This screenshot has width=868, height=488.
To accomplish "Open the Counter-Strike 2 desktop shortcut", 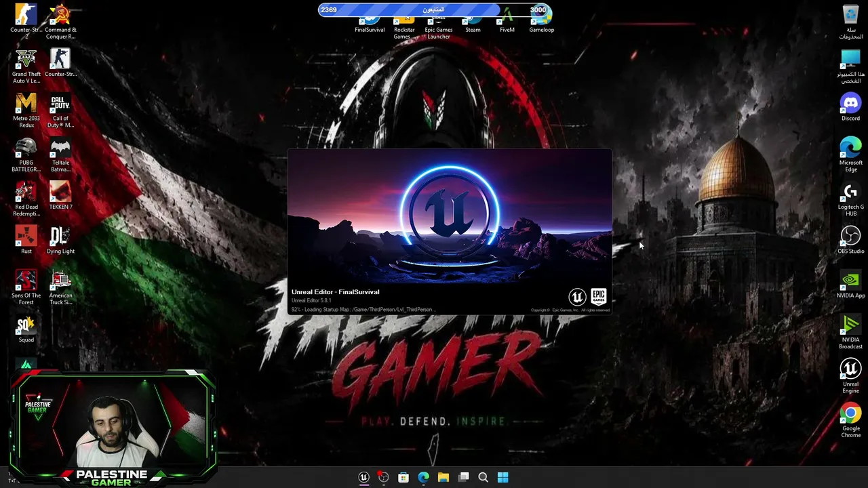I will (26, 20).
